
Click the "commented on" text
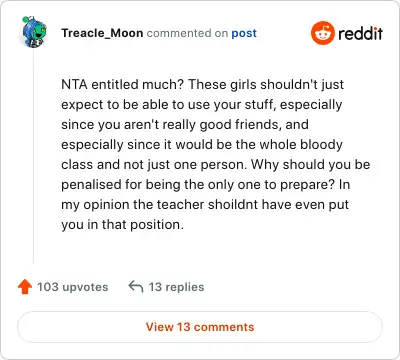[187, 33]
